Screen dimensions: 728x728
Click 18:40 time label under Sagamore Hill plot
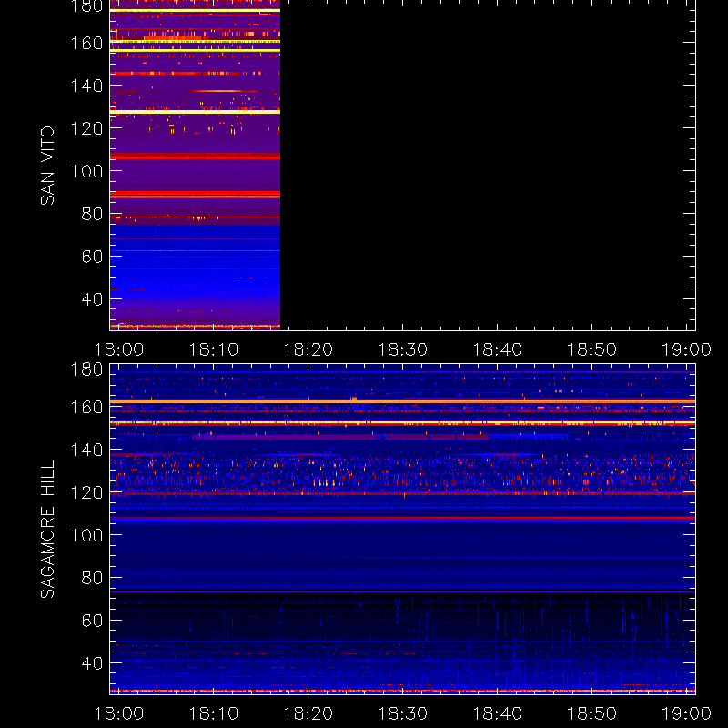coord(498,713)
